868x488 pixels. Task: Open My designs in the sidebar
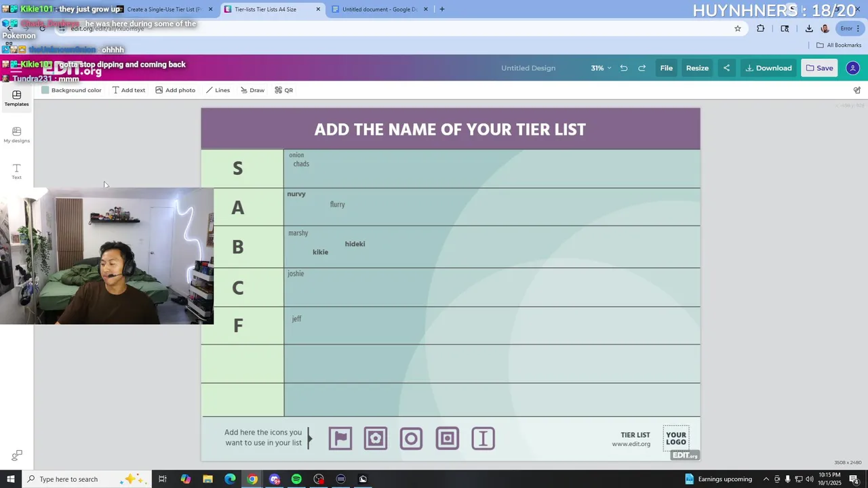16,135
